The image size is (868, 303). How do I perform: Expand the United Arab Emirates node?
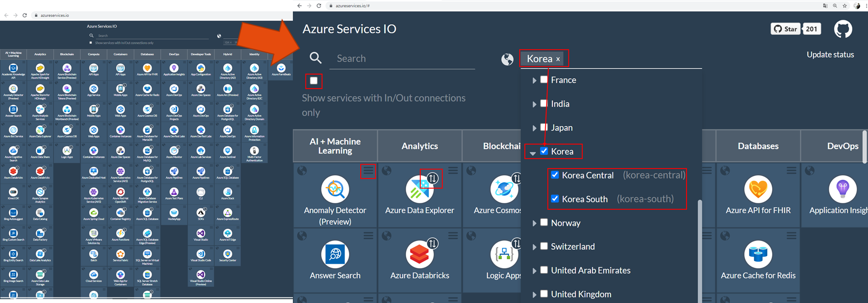(534, 271)
